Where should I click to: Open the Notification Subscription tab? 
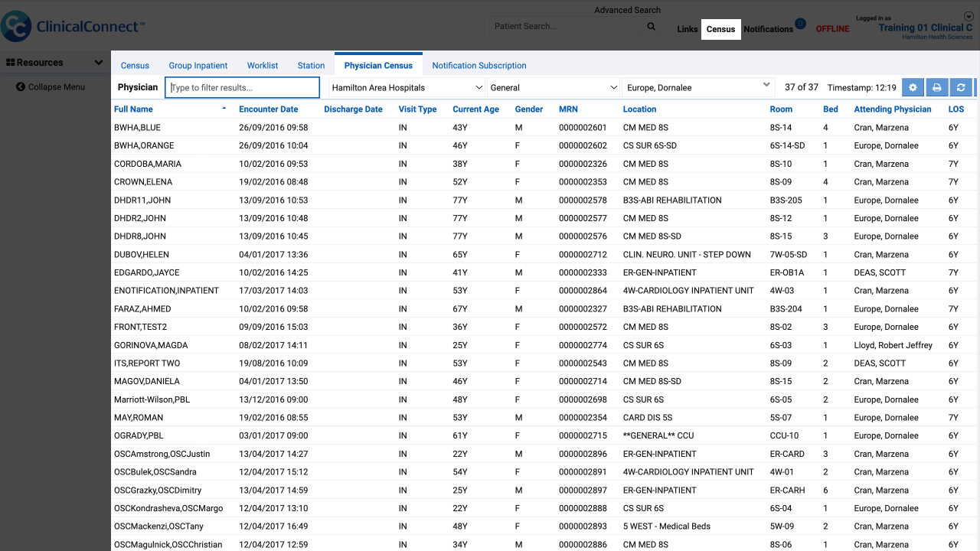tap(479, 65)
